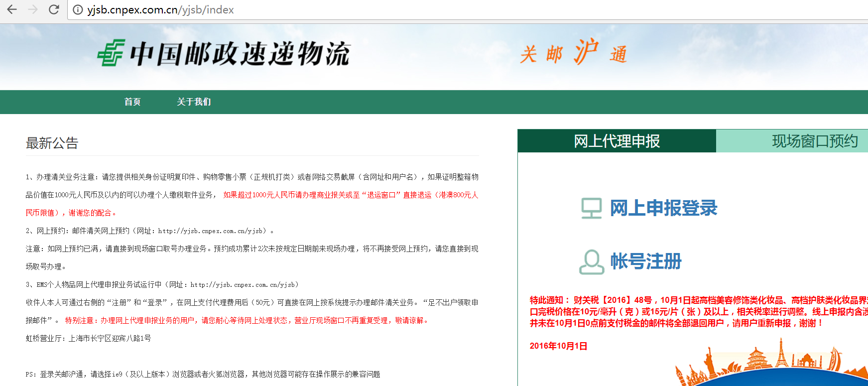This screenshot has width=868, height=386.
Task: Click the 中国邮政速递物流 title banner
Action: click(x=240, y=54)
